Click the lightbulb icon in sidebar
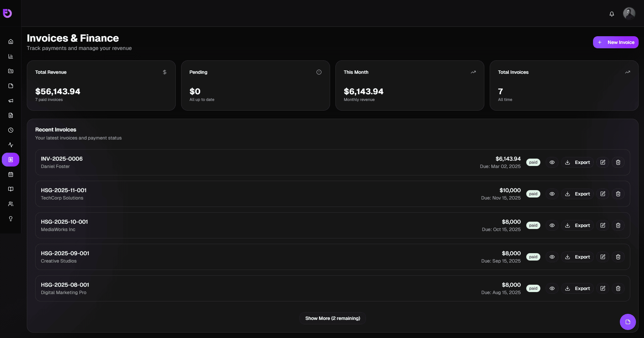 pos(11,219)
